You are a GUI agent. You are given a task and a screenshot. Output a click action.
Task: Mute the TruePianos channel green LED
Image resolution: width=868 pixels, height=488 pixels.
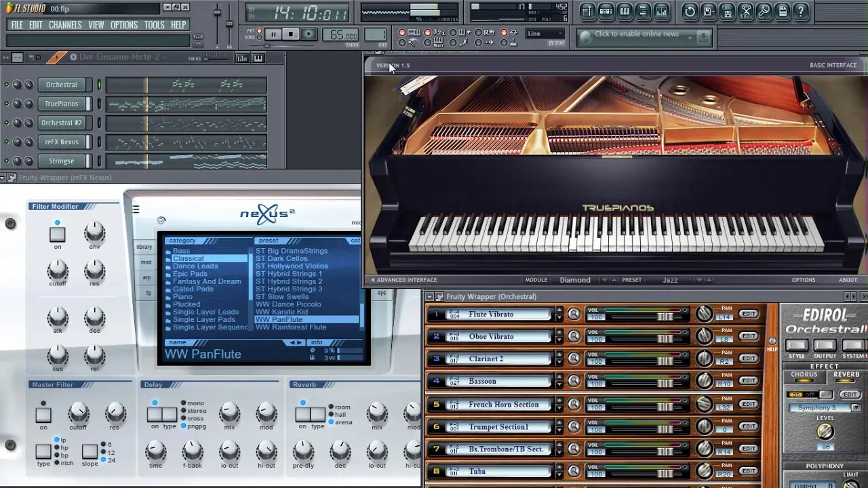point(7,104)
